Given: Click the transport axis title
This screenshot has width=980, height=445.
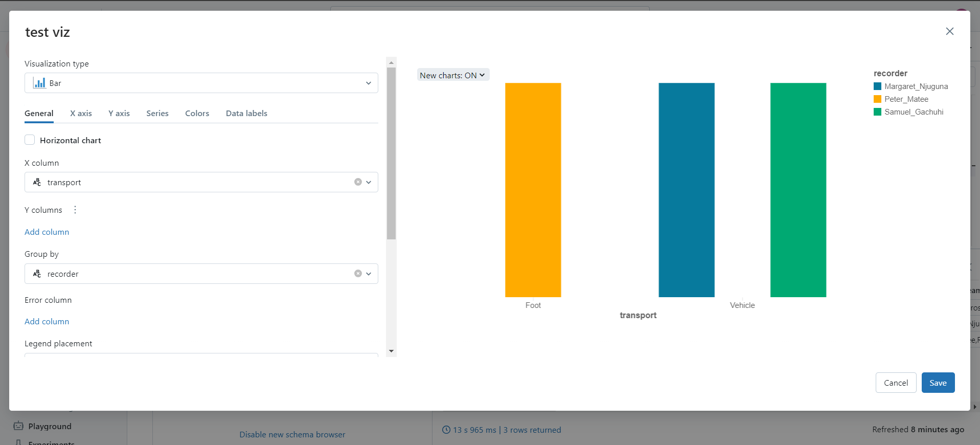Looking at the screenshot, I should pyautogui.click(x=638, y=315).
